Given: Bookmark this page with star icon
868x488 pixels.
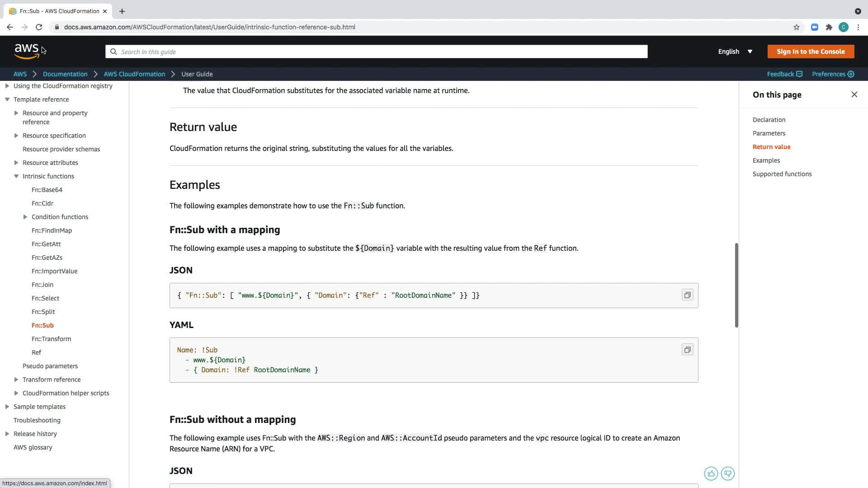Looking at the screenshot, I should pos(796,27).
